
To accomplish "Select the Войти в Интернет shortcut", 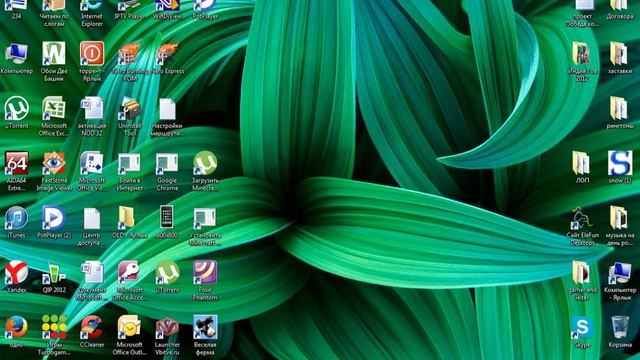I will click(130, 172).
